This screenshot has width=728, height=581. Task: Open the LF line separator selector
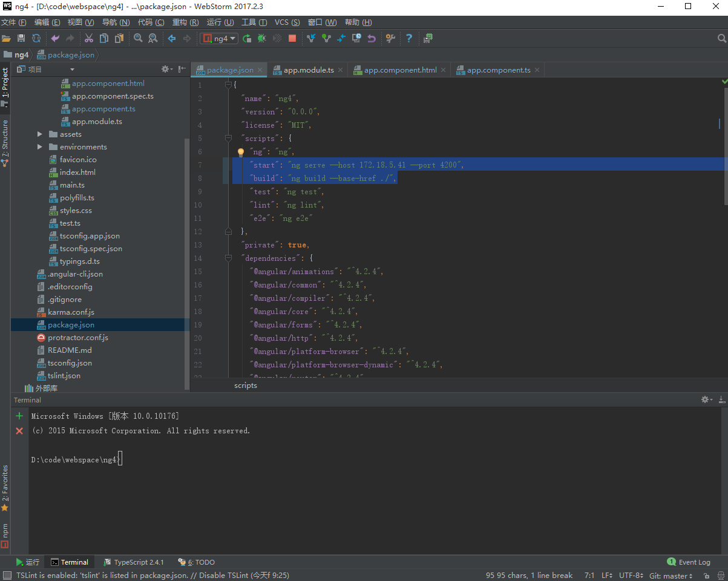[x=607, y=576]
